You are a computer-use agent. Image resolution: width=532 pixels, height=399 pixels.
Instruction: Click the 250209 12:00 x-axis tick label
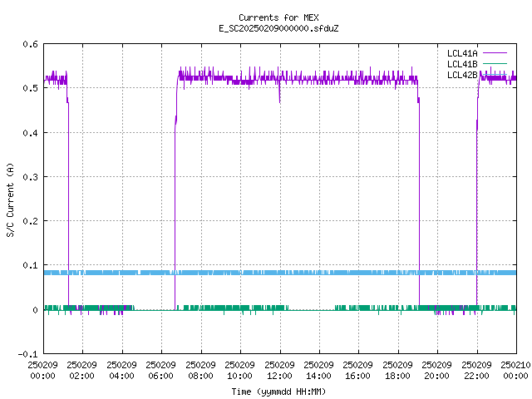(x=279, y=370)
